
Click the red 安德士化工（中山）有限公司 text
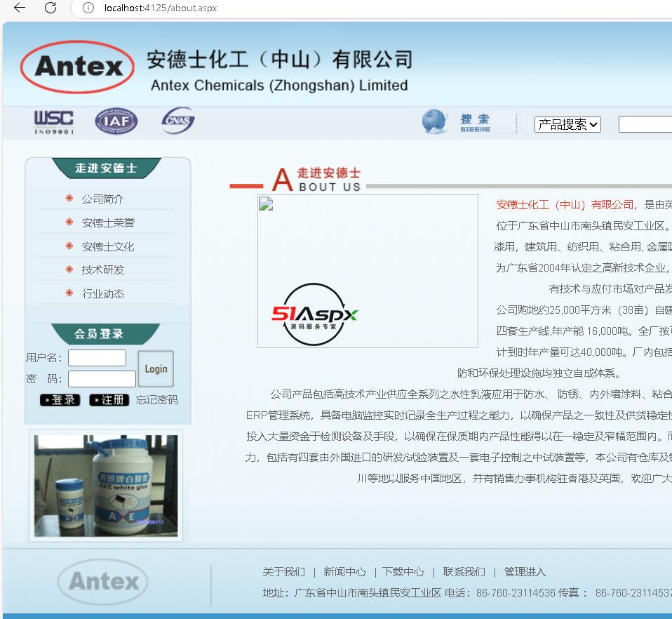click(565, 205)
